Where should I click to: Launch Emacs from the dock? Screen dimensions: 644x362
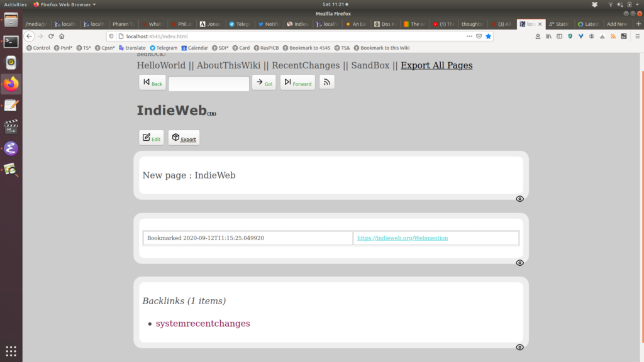pyautogui.click(x=11, y=148)
